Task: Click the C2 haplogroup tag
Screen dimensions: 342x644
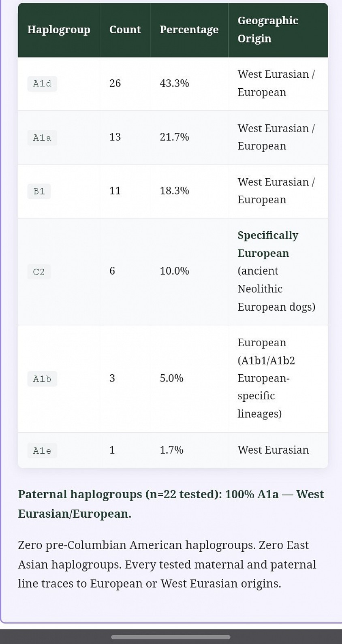Action: pos(39,272)
